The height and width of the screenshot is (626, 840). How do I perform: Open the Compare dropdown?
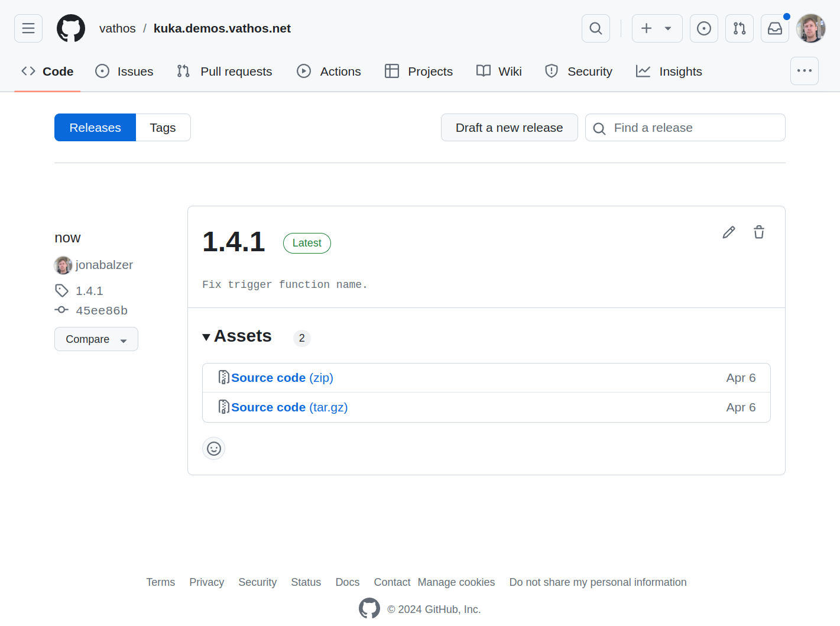coord(96,339)
